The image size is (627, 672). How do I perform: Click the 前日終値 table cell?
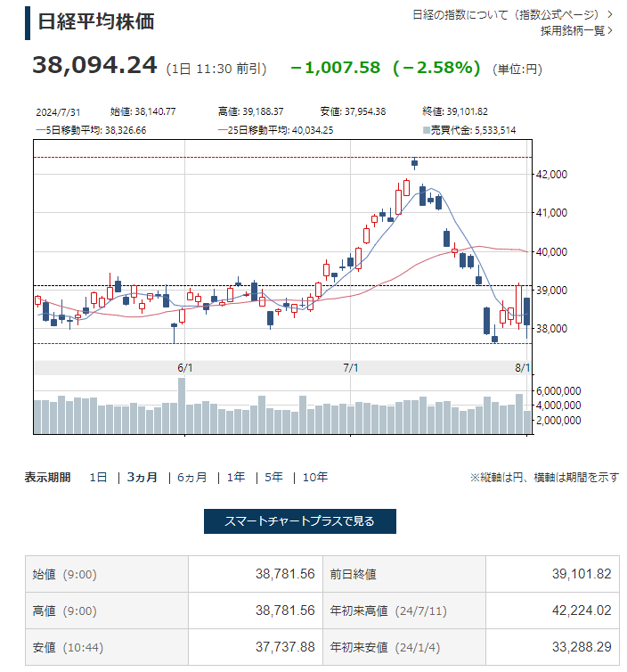(x=404, y=574)
